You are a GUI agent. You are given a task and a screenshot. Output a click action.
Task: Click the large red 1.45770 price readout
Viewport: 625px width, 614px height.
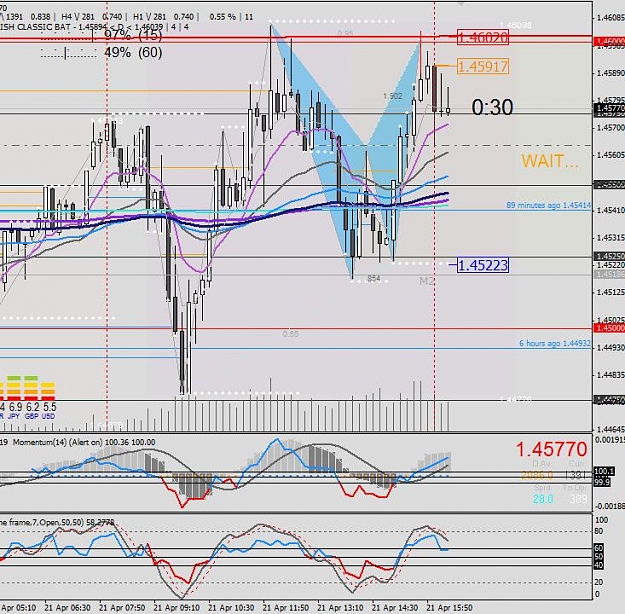551,449
